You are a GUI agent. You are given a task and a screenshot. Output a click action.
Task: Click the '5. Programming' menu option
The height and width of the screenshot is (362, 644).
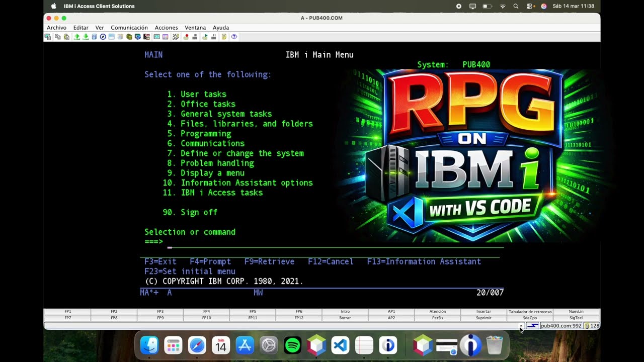(199, 134)
